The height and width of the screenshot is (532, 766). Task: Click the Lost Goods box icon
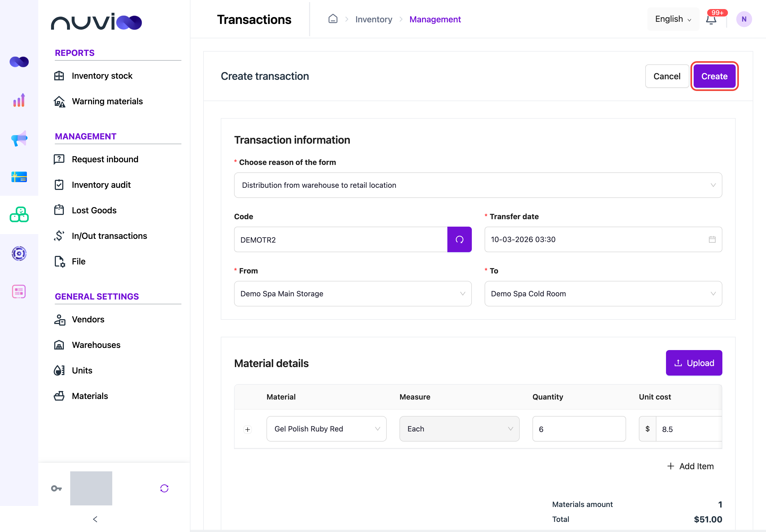click(x=59, y=210)
